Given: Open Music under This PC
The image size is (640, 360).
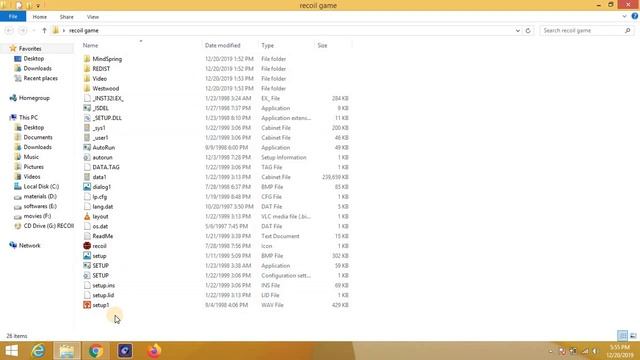Looking at the screenshot, I should (31, 157).
